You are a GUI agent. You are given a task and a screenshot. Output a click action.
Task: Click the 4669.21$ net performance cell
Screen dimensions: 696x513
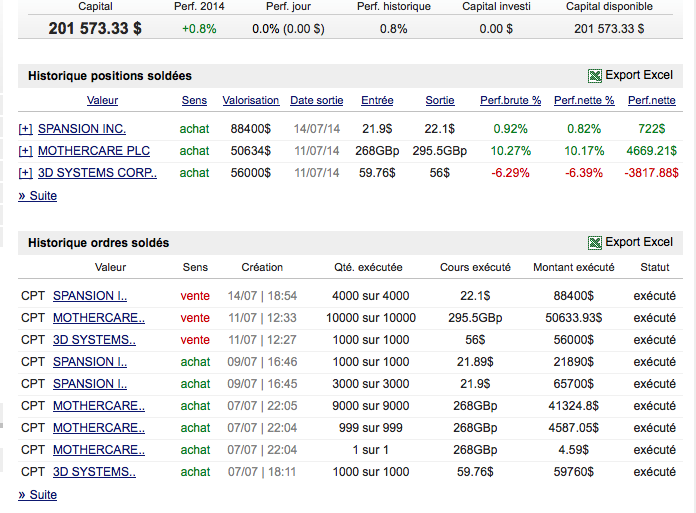point(651,151)
